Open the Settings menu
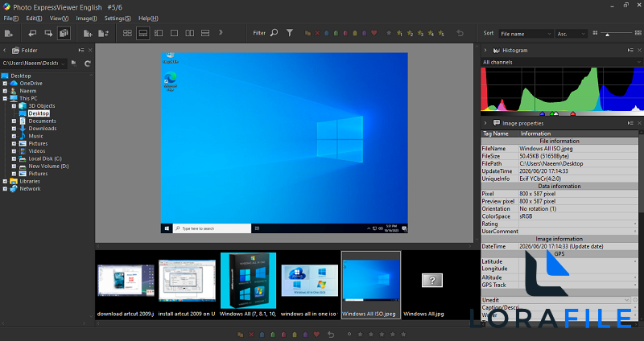644x341 pixels. 118,18
